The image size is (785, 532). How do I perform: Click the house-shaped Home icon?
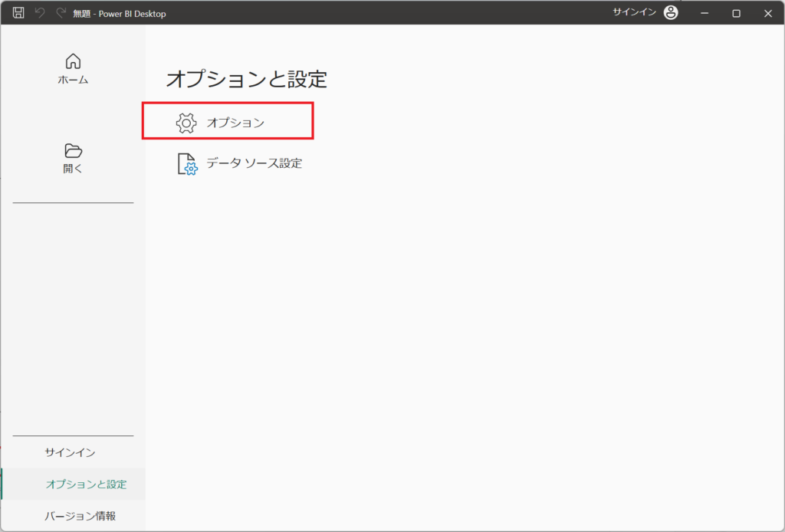tap(73, 61)
